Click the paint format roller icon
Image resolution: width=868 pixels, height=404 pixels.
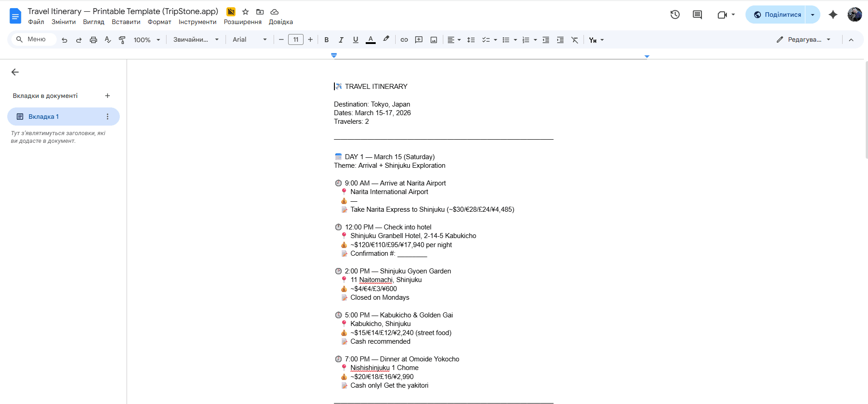tap(122, 40)
